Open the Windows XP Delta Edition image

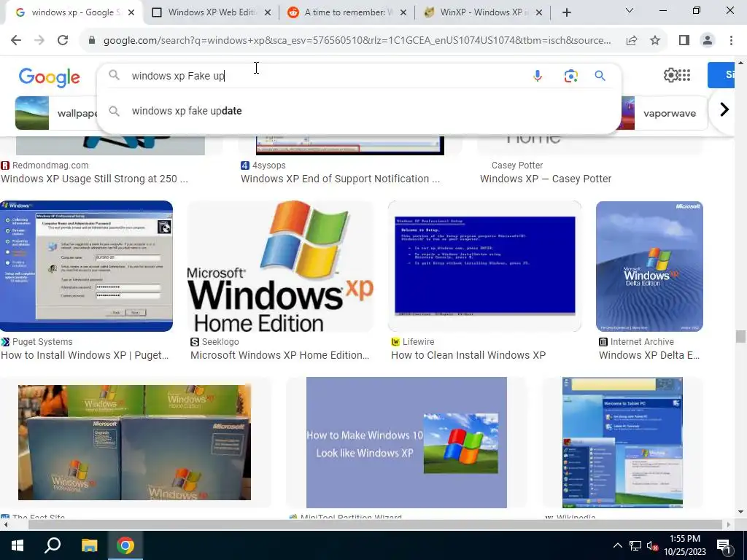[649, 266]
